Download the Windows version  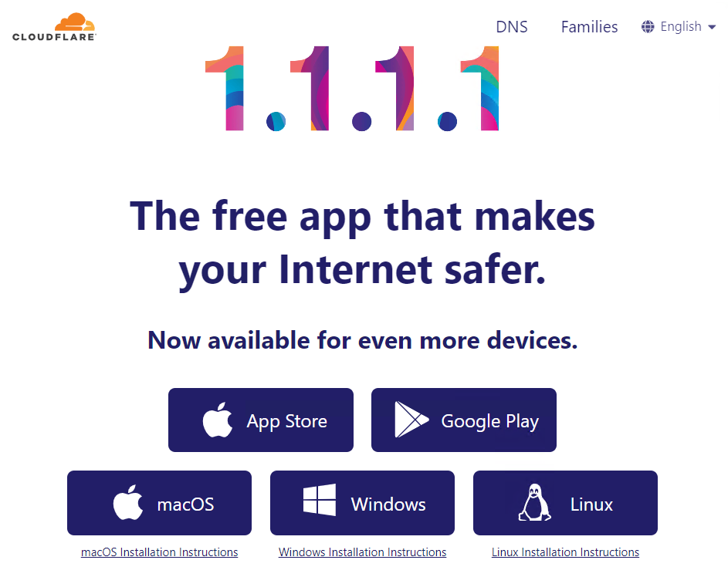pyautogui.click(x=362, y=503)
